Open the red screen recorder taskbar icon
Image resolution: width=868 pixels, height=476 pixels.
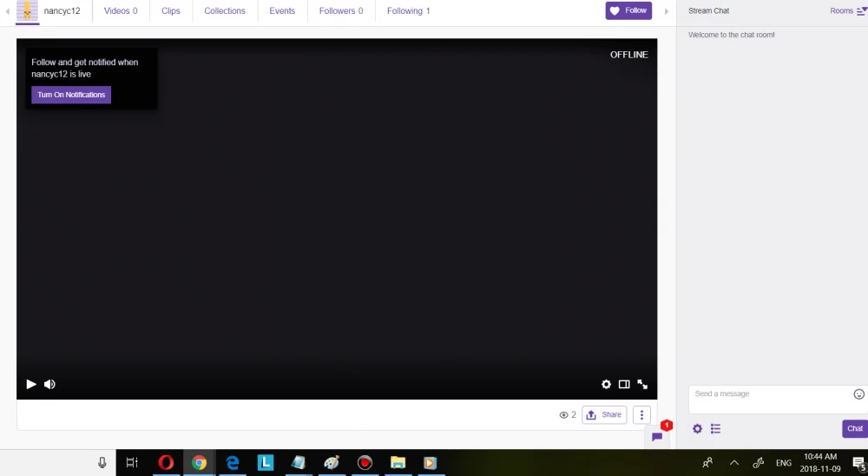coord(365,463)
